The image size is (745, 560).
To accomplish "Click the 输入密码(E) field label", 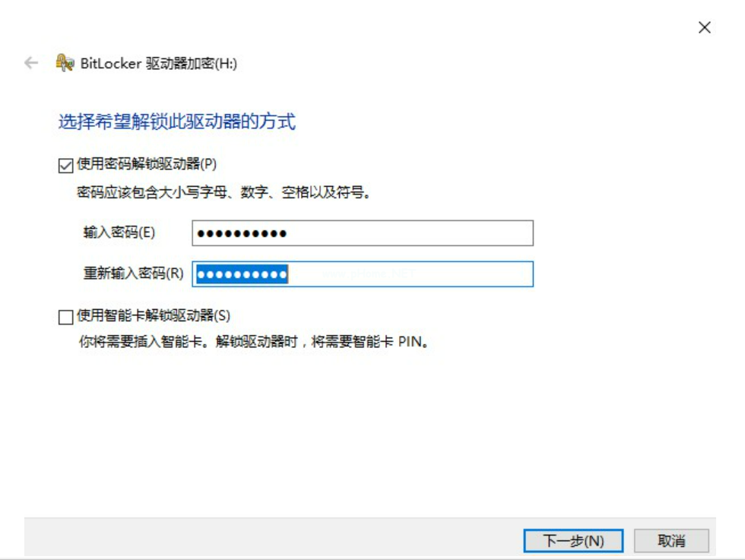I will [119, 233].
